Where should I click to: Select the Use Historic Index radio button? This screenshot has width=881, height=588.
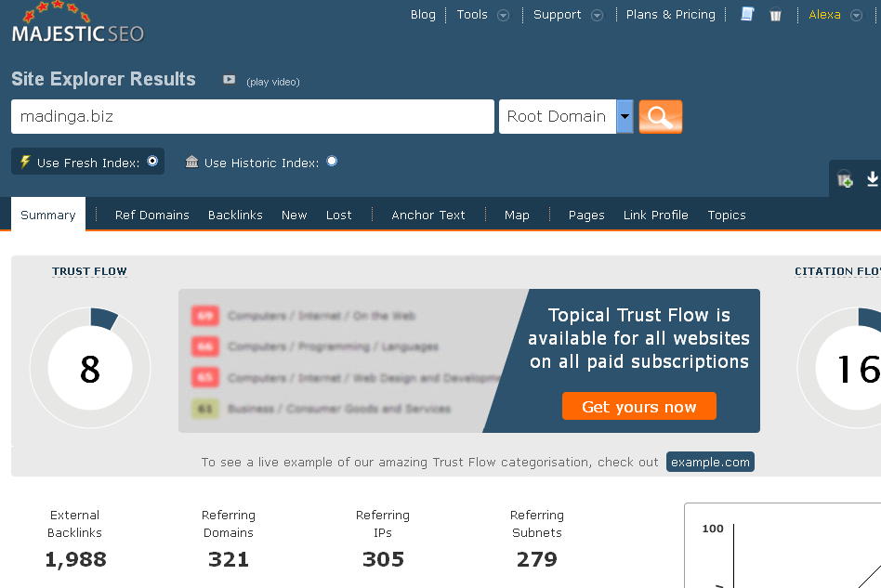pos(332,162)
